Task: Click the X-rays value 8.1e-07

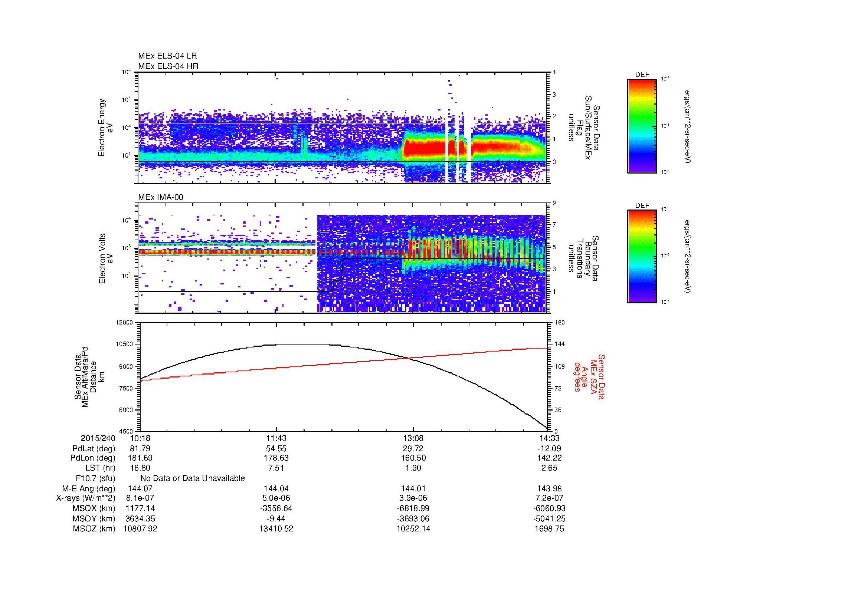Action: pyautogui.click(x=140, y=498)
